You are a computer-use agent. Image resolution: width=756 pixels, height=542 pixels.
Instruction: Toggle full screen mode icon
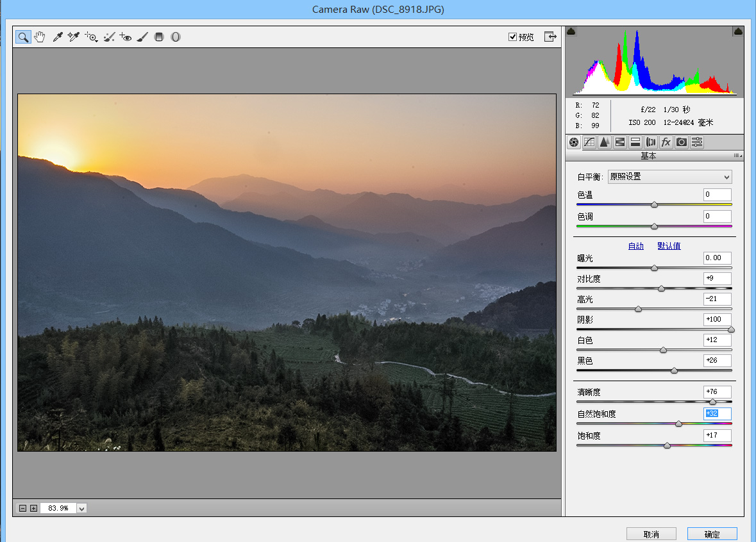point(550,37)
